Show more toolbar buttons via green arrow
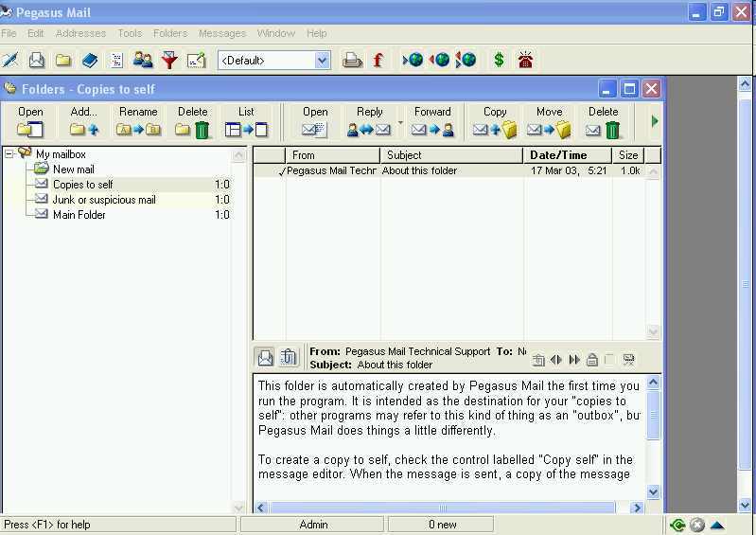The height and width of the screenshot is (535, 756). point(654,121)
